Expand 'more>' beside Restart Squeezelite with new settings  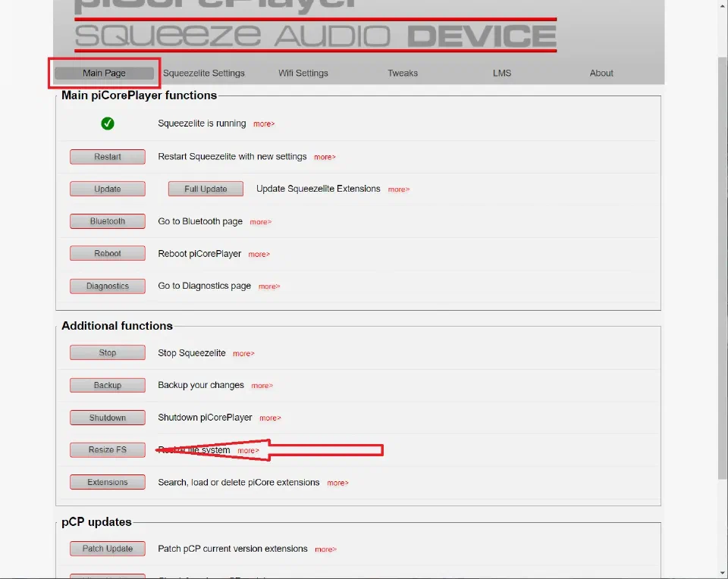(325, 158)
